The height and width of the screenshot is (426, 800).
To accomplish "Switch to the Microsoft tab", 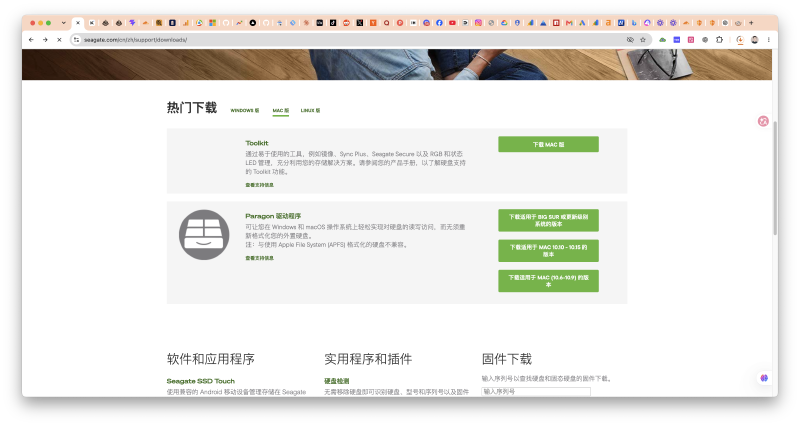I will 212,23.
